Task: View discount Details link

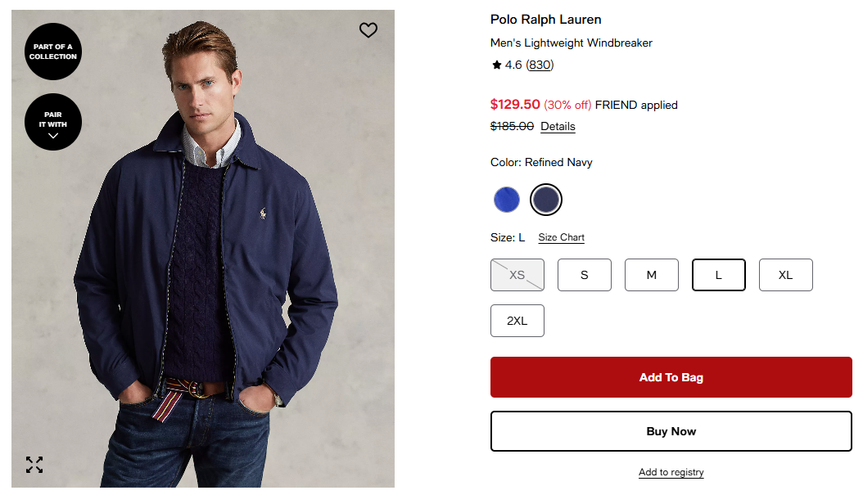Action: (x=558, y=127)
